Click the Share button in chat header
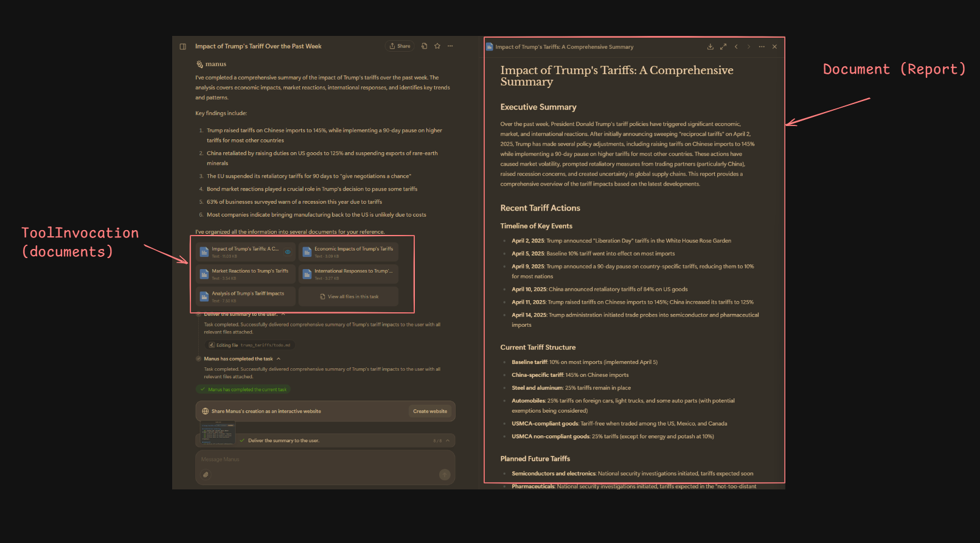Image resolution: width=980 pixels, height=543 pixels. click(400, 46)
